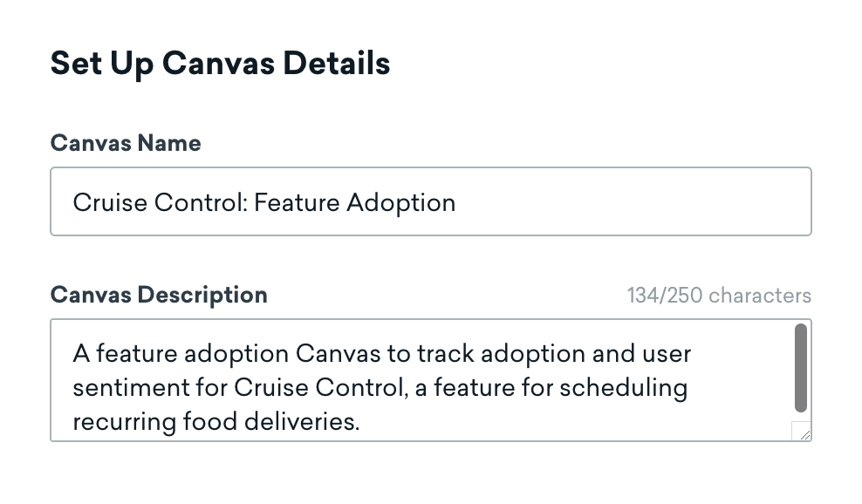
Task: Click the Canvas Description scrollbar thumb
Action: click(x=801, y=366)
